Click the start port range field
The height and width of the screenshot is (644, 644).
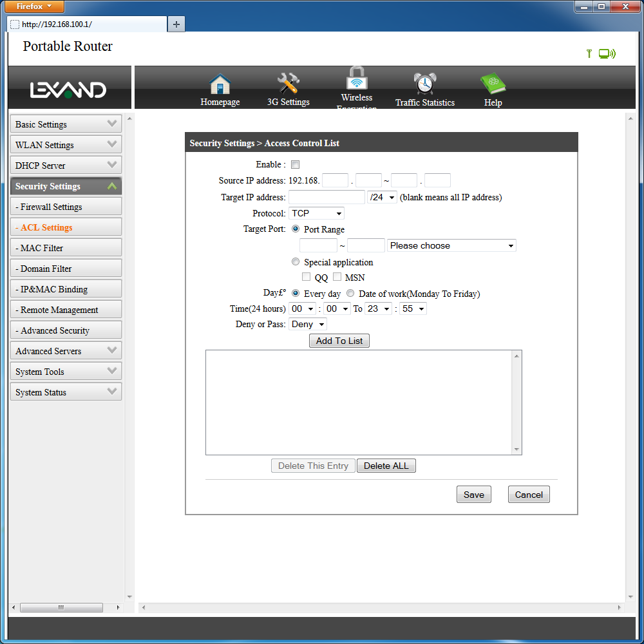coord(318,245)
